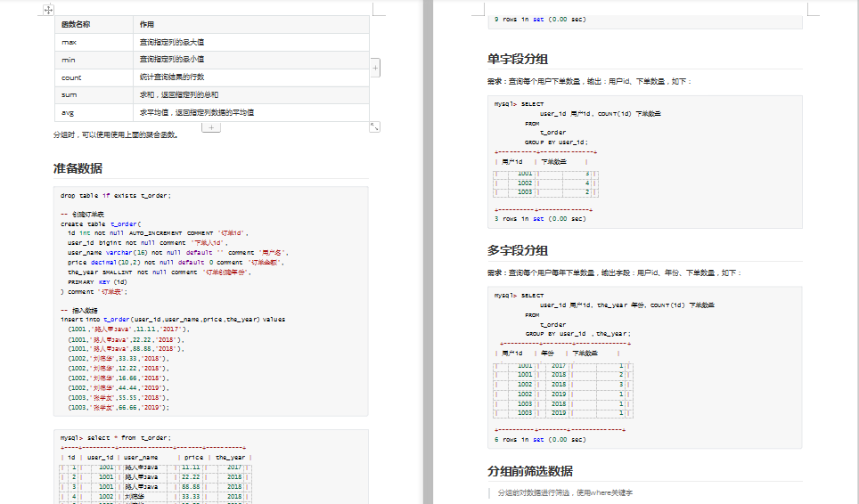
Task: Click the requirement line '需求：查询每个用户下单数量'
Action: point(590,82)
